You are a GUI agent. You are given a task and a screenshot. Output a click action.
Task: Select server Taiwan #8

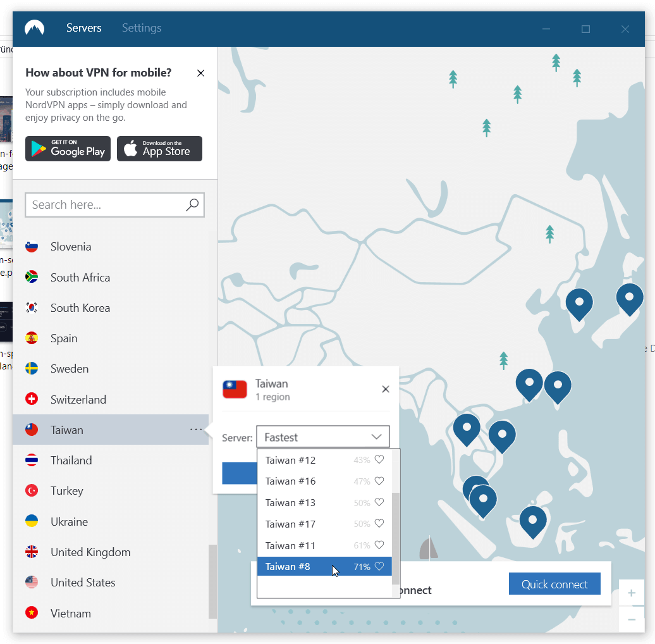tap(324, 567)
